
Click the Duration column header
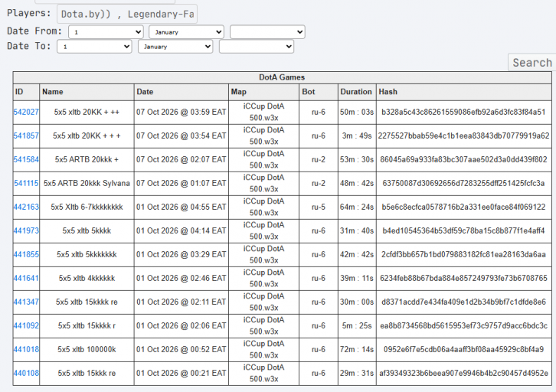click(x=356, y=92)
